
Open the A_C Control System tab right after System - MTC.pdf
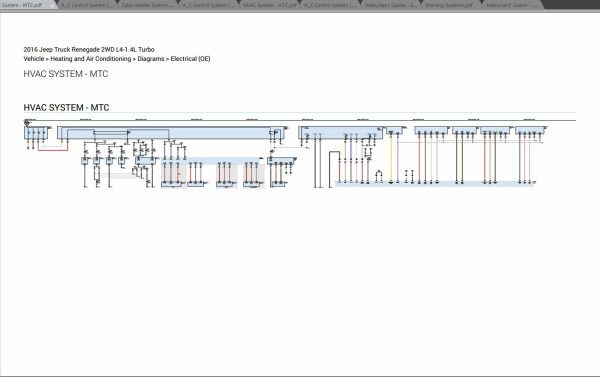(87, 5)
